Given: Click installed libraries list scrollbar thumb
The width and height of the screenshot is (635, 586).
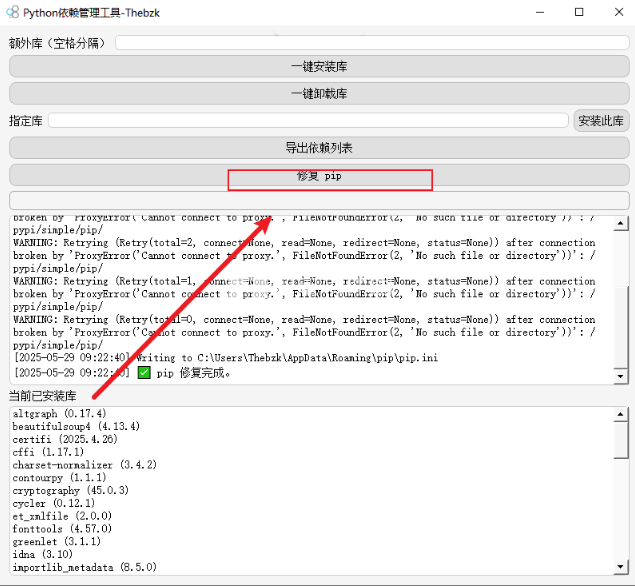Looking at the screenshot, I should pyautogui.click(x=621, y=440).
